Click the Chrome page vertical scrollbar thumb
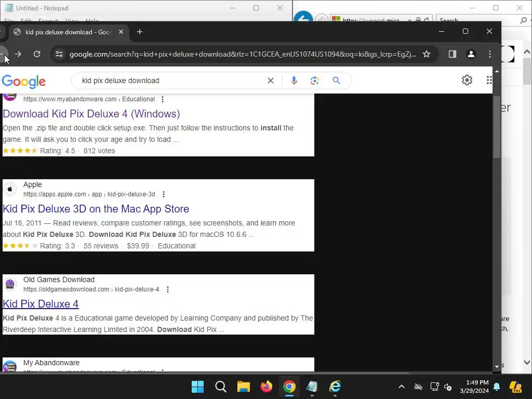This screenshot has height=399, width=532. point(497,127)
